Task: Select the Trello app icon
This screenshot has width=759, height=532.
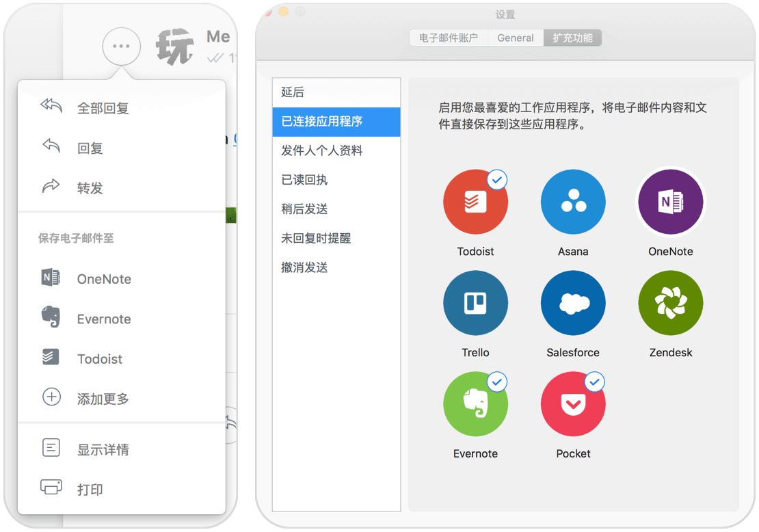Action: (475, 303)
